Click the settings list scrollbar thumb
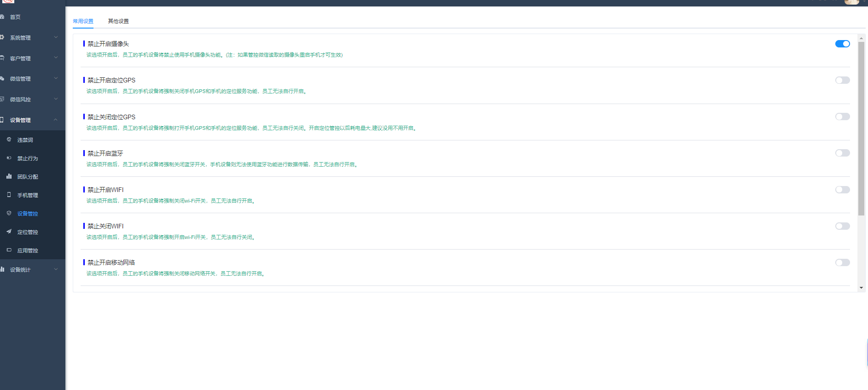This screenshot has width=868, height=390. pyautogui.click(x=861, y=129)
